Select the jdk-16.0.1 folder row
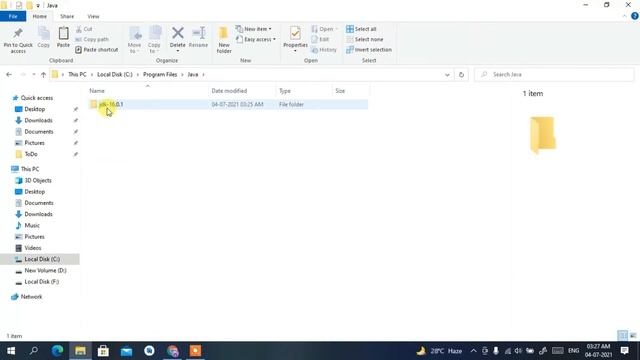Viewport: 640px width, 360px height. tap(228, 104)
